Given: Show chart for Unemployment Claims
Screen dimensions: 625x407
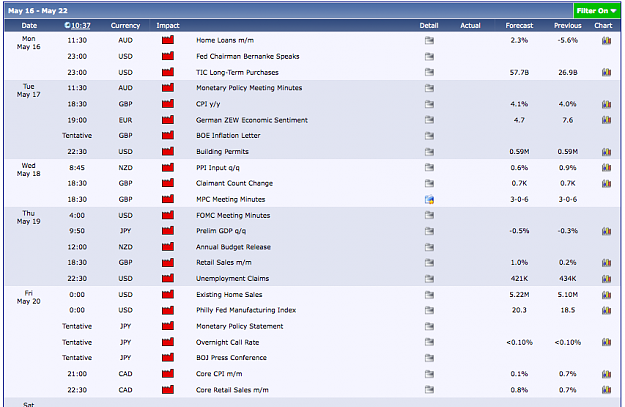Looking at the screenshot, I should [606, 278].
